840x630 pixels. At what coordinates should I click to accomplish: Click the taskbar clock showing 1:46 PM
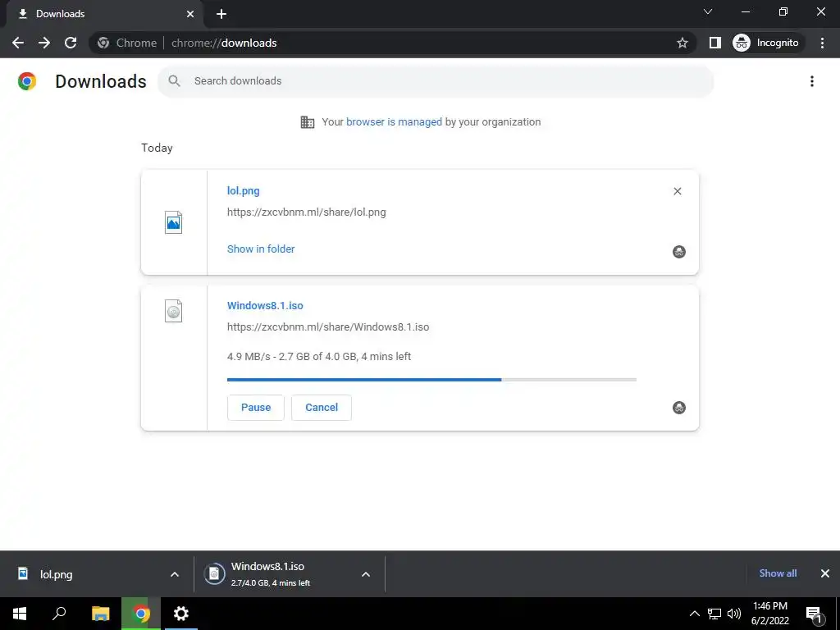click(x=769, y=614)
